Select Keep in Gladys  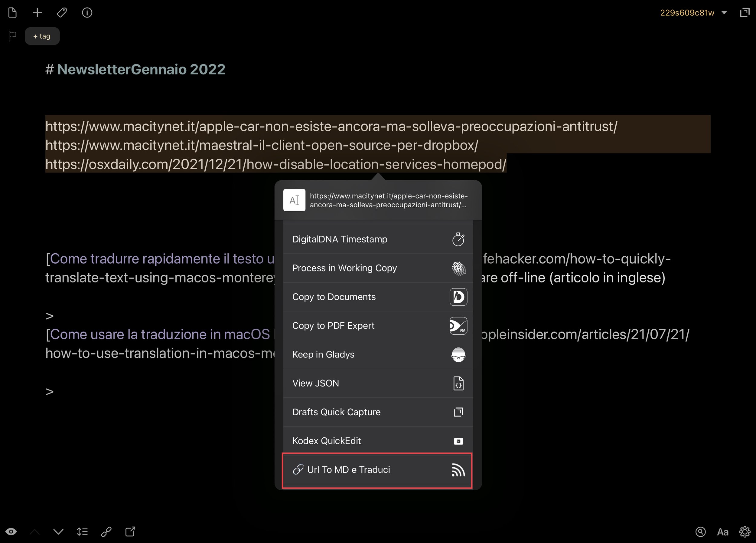pyautogui.click(x=378, y=354)
